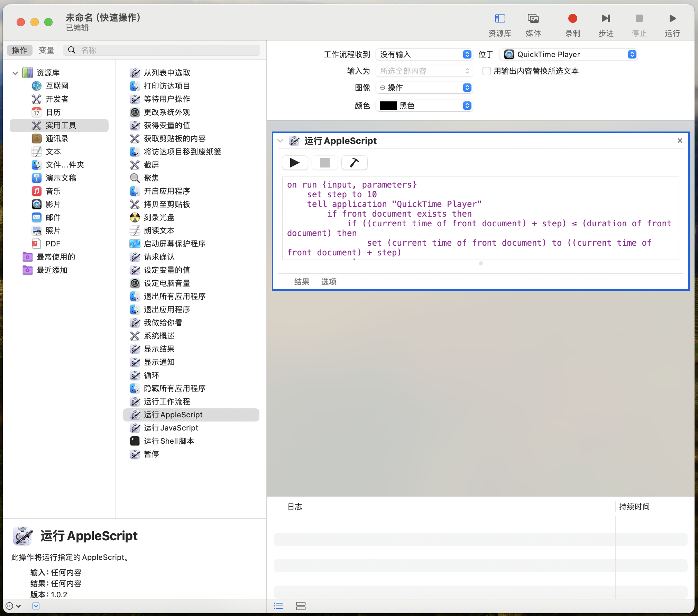
Task: Stop the AppleScript with the square button
Action: [x=324, y=163]
